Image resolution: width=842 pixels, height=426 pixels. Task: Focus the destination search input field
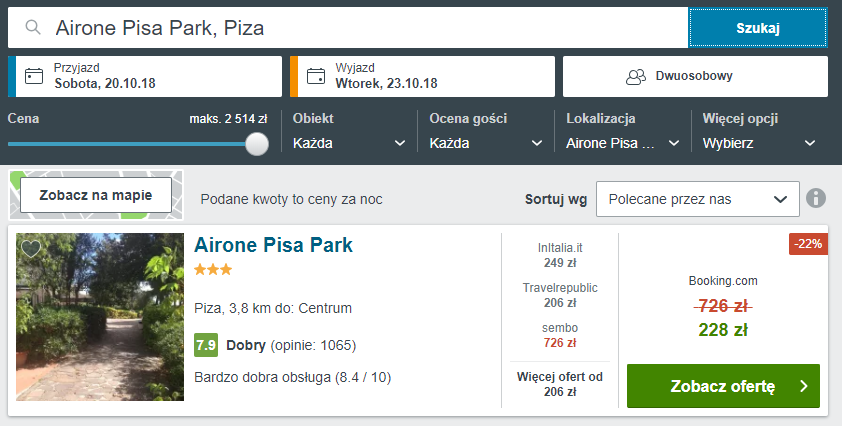click(x=348, y=28)
